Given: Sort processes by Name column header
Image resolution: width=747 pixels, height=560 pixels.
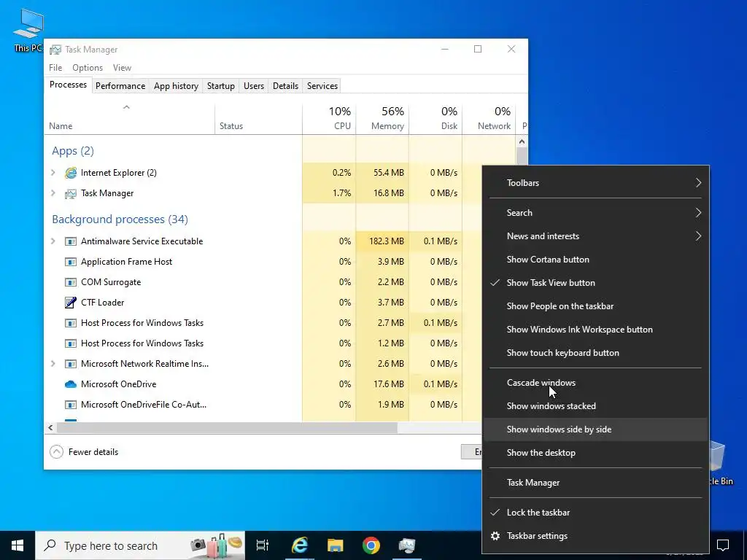Looking at the screenshot, I should tap(130, 119).
